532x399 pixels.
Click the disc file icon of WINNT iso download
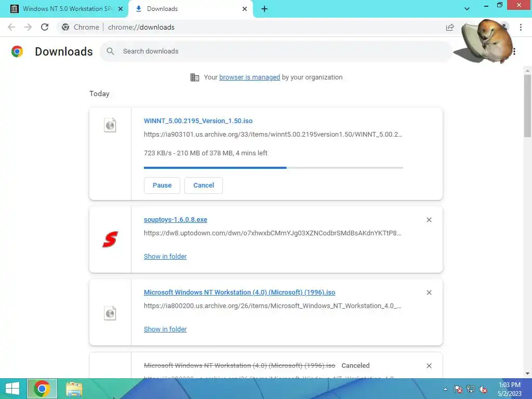point(110,125)
